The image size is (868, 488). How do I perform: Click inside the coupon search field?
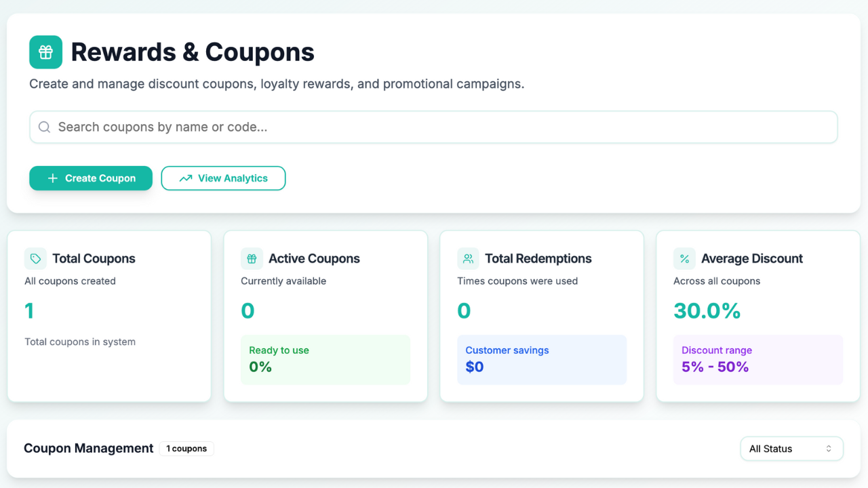coord(433,127)
